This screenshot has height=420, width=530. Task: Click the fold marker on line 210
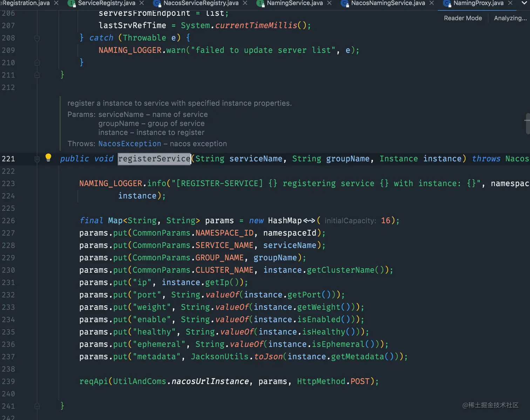pos(37,63)
